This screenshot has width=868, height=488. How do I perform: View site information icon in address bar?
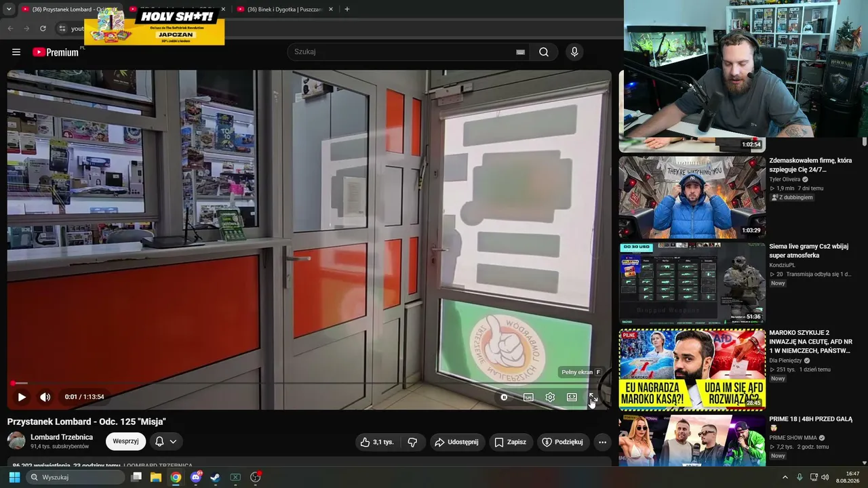tap(62, 28)
